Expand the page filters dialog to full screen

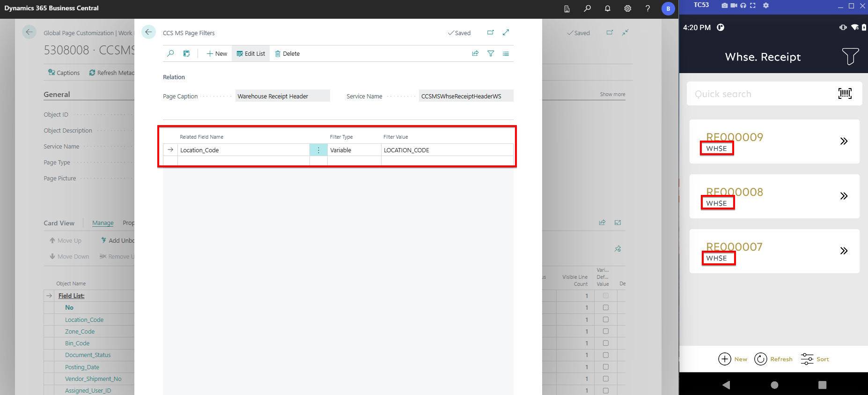(506, 32)
